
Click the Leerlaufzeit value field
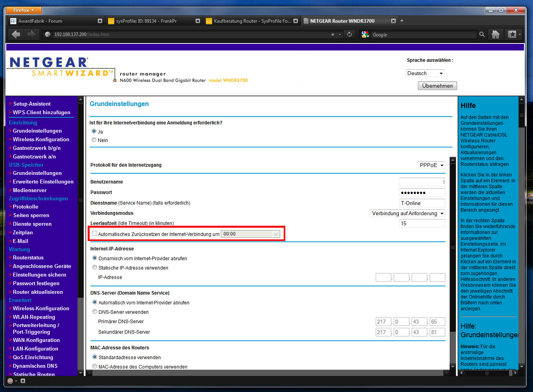(x=422, y=223)
